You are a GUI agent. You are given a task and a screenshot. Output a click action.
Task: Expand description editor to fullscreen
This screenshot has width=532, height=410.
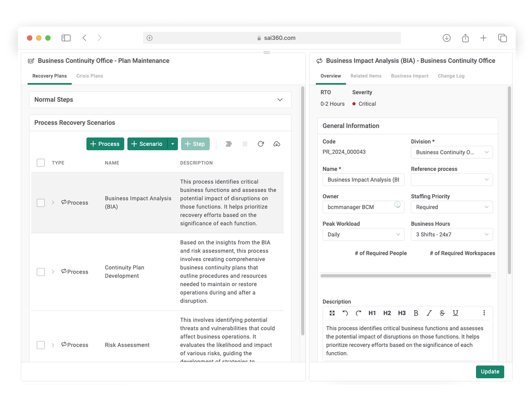[332, 313]
